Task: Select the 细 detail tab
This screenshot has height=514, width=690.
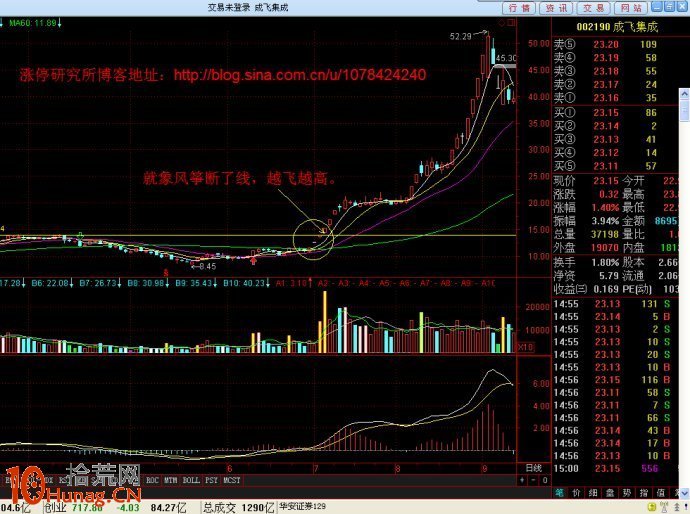Action: (593, 493)
